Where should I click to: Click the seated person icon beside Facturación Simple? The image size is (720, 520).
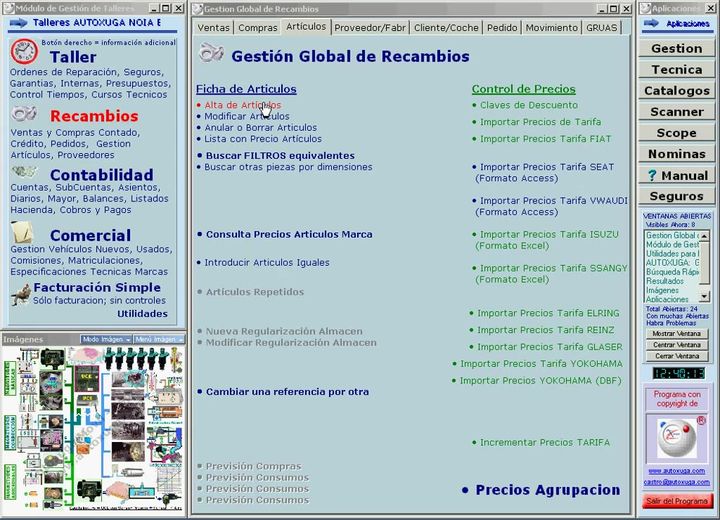21,294
